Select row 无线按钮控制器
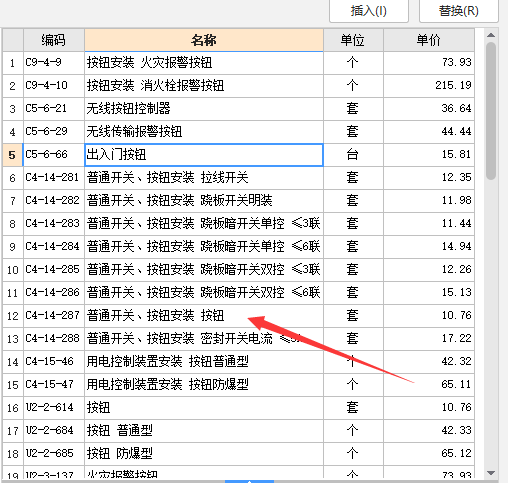The height and width of the screenshot is (483, 508). (204, 109)
